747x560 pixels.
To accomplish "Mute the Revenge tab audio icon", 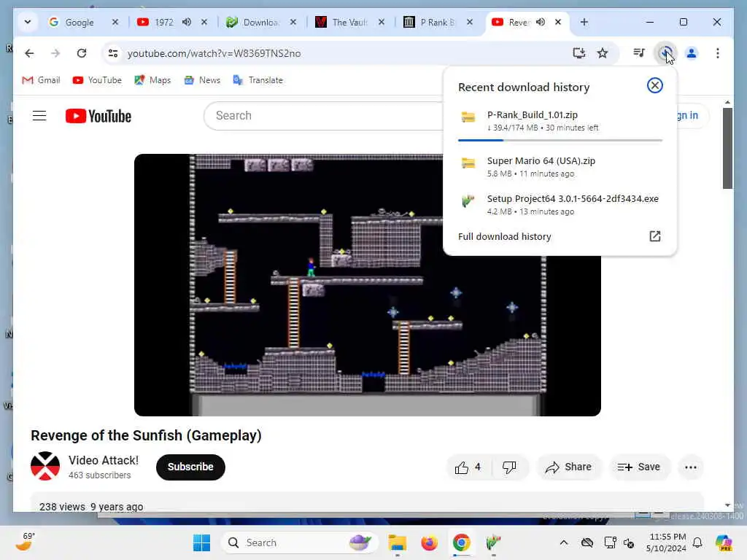I will 541,22.
